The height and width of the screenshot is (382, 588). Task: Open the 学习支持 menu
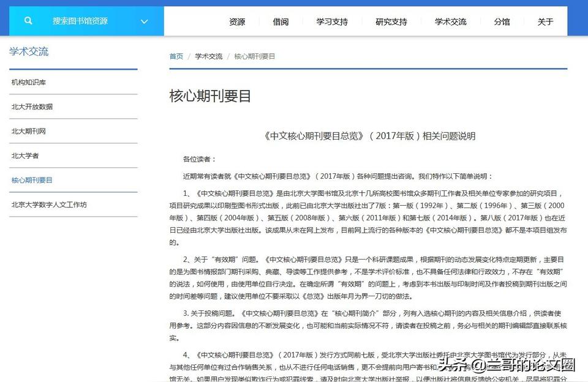click(x=332, y=22)
